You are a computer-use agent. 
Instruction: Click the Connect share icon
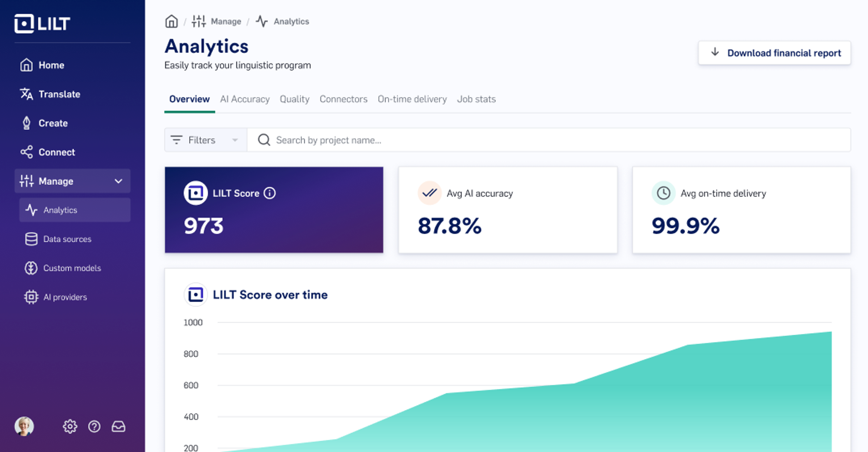pyautogui.click(x=26, y=152)
